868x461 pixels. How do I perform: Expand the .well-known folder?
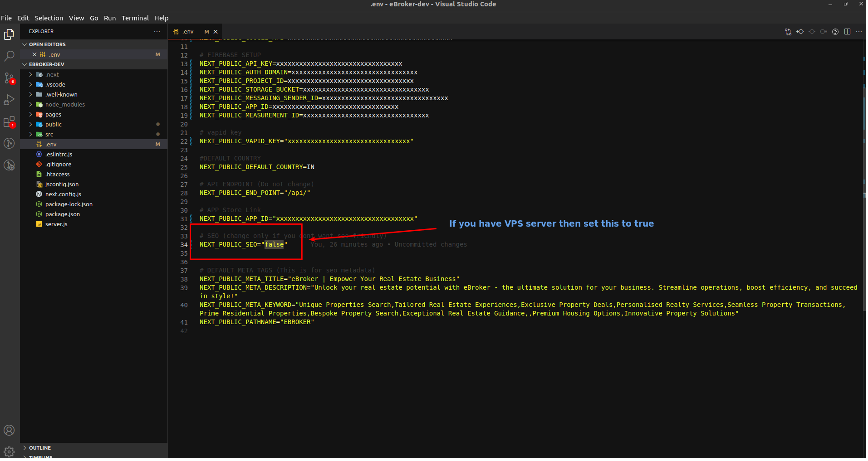30,94
